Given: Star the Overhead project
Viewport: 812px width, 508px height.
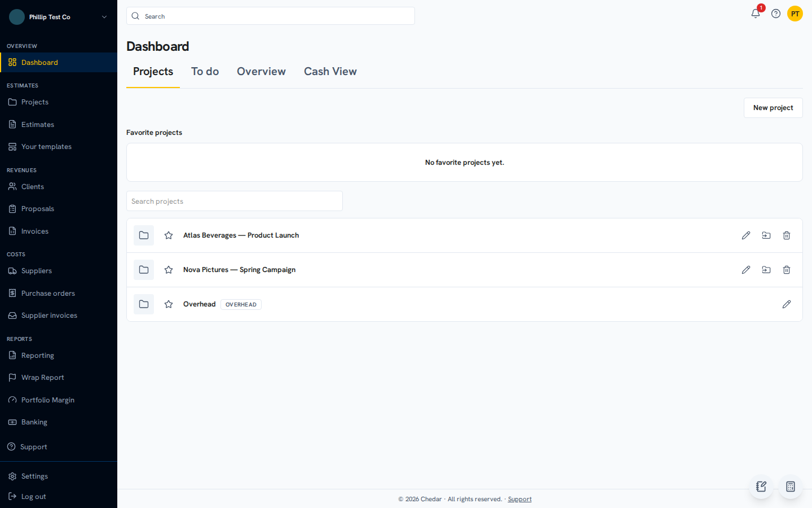Looking at the screenshot, I should 169,304.
